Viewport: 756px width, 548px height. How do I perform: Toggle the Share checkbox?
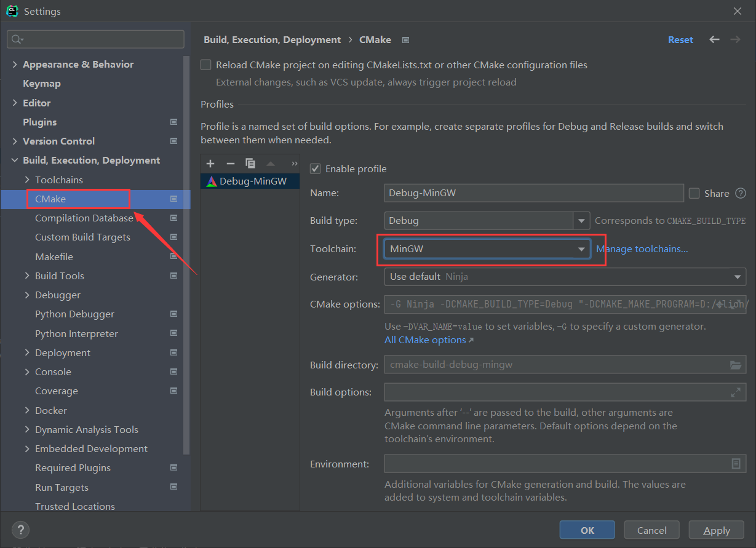point(694,193)
